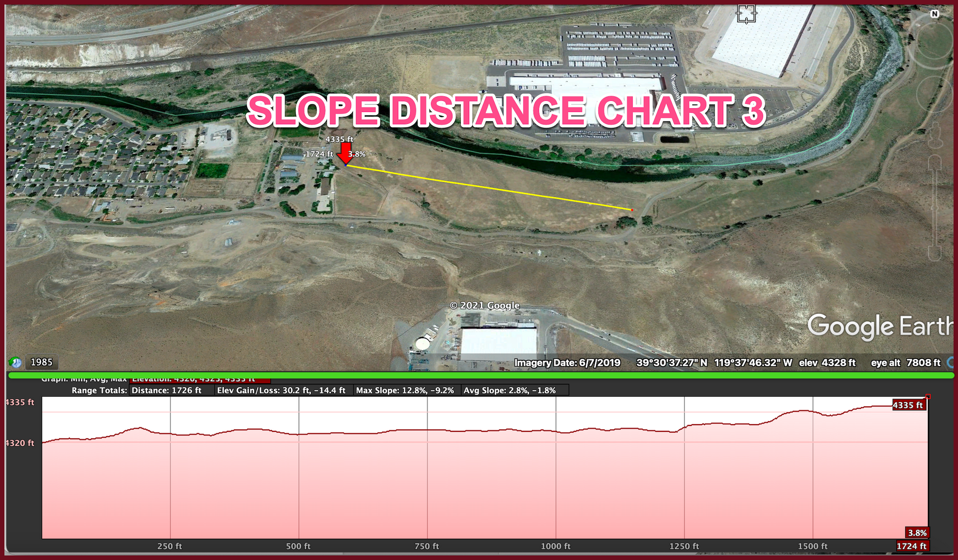The image size is (958, 560).
Task: Click the N north compass indicator
Action: (934, 14)
